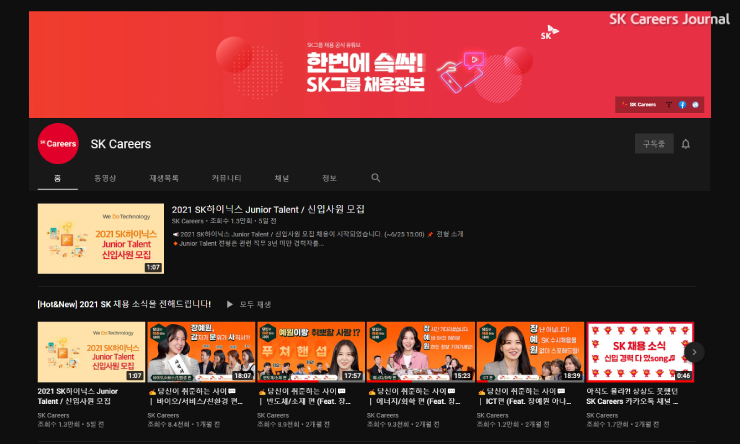
Task: Open featured title 2021 SK하이닉스 Junior Talent
Action: [x=268, y=209]
